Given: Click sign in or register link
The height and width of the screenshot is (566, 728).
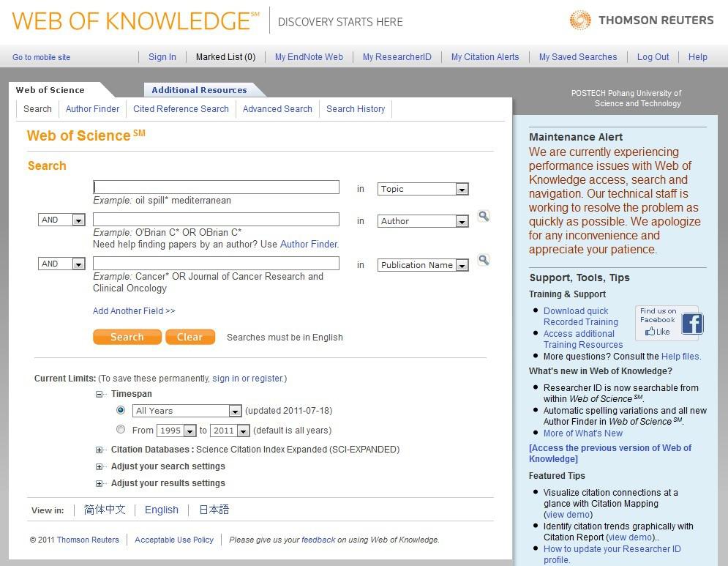Looking at the screenshot, I should (248, 379).
